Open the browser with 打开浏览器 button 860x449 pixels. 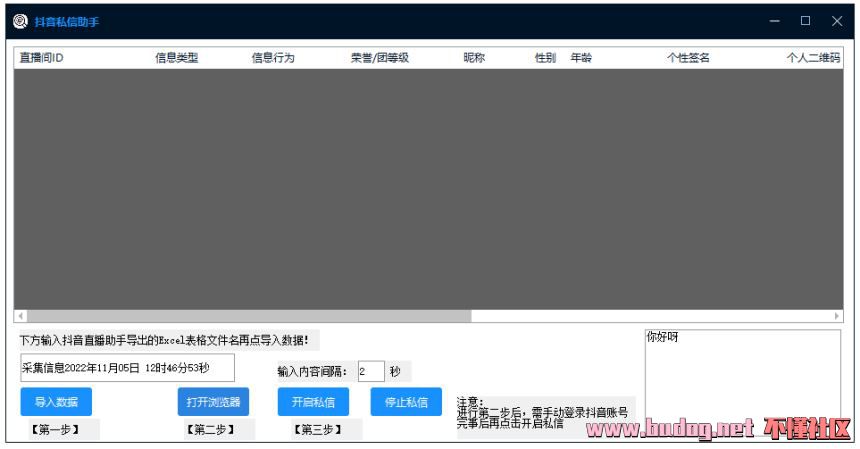(213, 402)
